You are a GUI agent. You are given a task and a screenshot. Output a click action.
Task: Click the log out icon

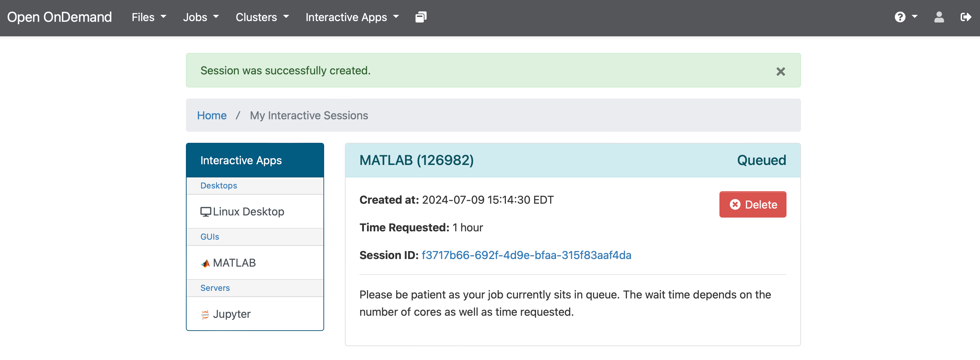[x=965, y=17]
